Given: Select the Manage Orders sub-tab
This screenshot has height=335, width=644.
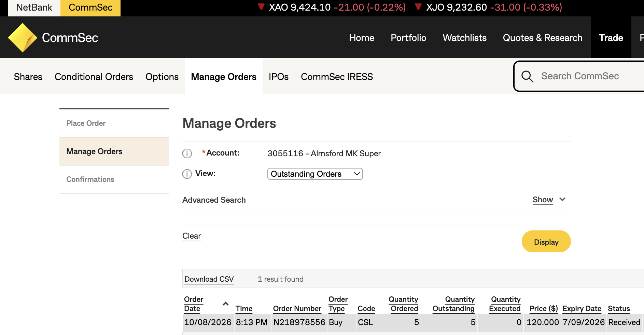Looking at the screenshot, I should pyautogui.click(x=224, y=77).
